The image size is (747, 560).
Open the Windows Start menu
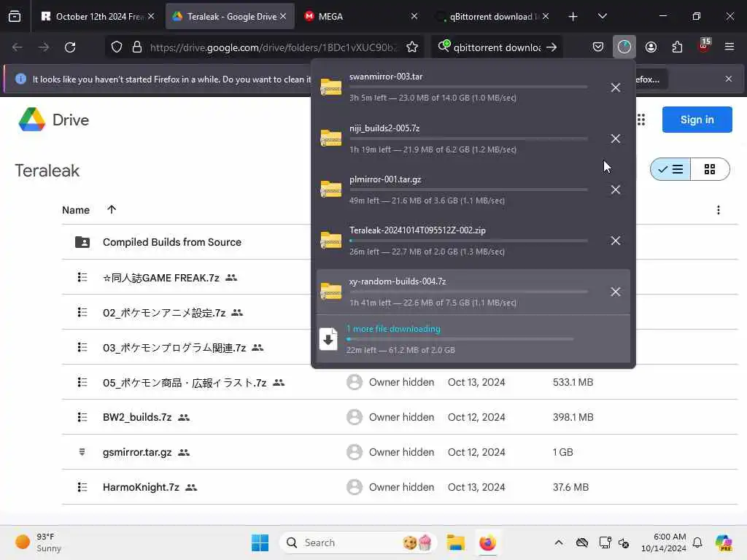coord(260,542)
